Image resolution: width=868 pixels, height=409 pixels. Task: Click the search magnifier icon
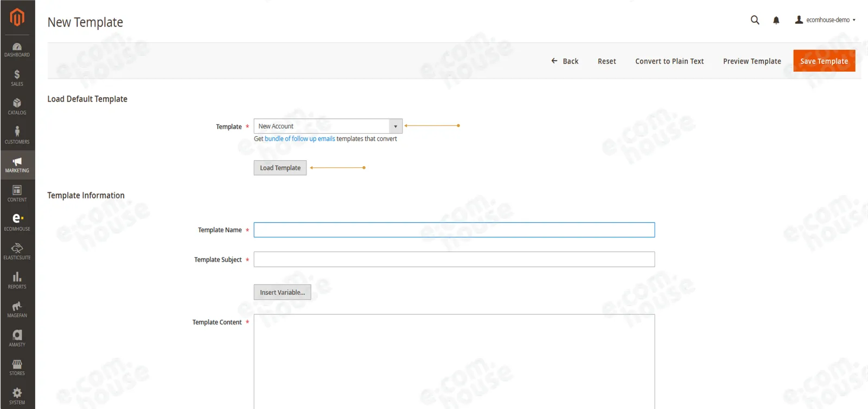[x=755, y=20]
